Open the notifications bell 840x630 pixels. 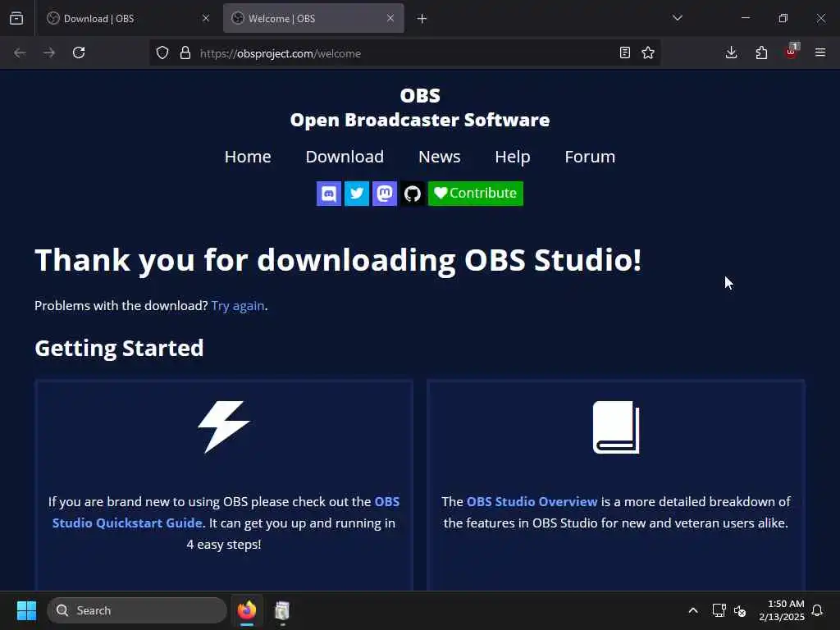[818, 610]
